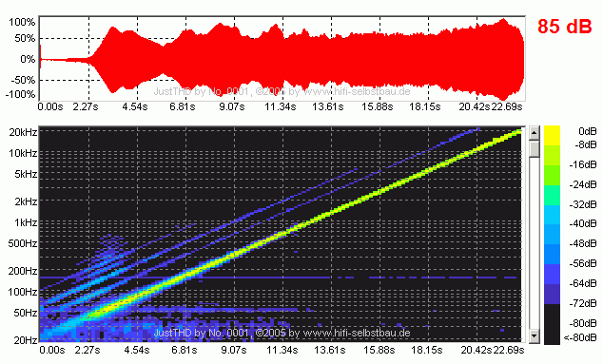
Task: Click the '-72dB' legend label
Action: (583, 304)
